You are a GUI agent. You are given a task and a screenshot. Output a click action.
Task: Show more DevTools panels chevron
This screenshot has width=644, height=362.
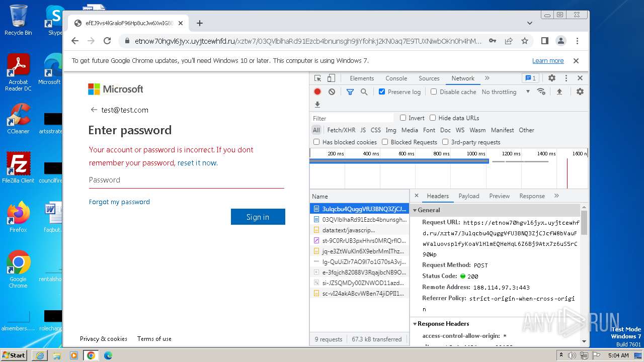point(487,78)
